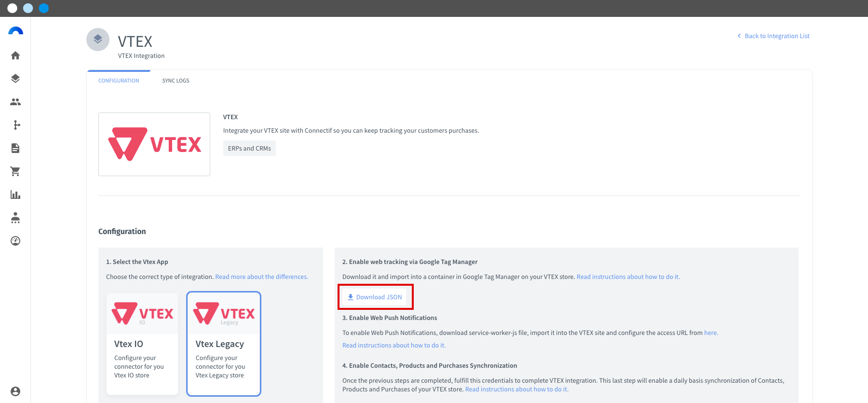This screenshot has height=403, width=868.
Task: Switch to the Sync Logs tab
Action: click(176, 81)
